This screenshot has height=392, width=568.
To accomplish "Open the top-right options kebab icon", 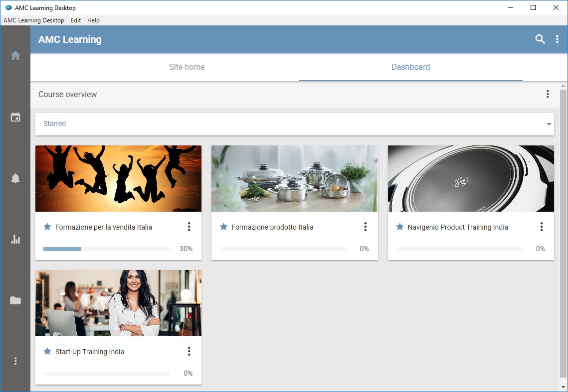I will pos(558,38).
